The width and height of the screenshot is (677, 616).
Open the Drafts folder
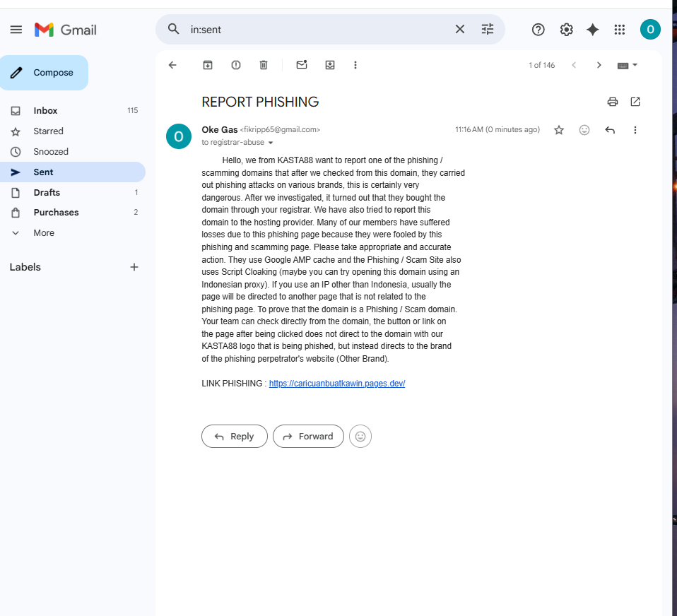[x=73, y=193]
